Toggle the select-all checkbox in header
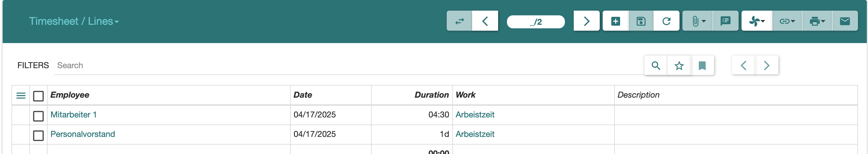The height and width of the screenshot is (154, 868). (38, 96)
